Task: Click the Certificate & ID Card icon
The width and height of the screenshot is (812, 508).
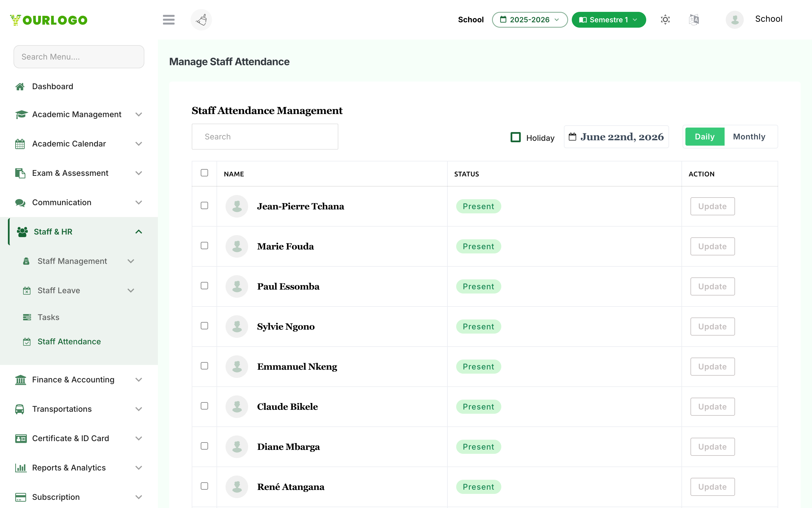Action: (21, 439)
